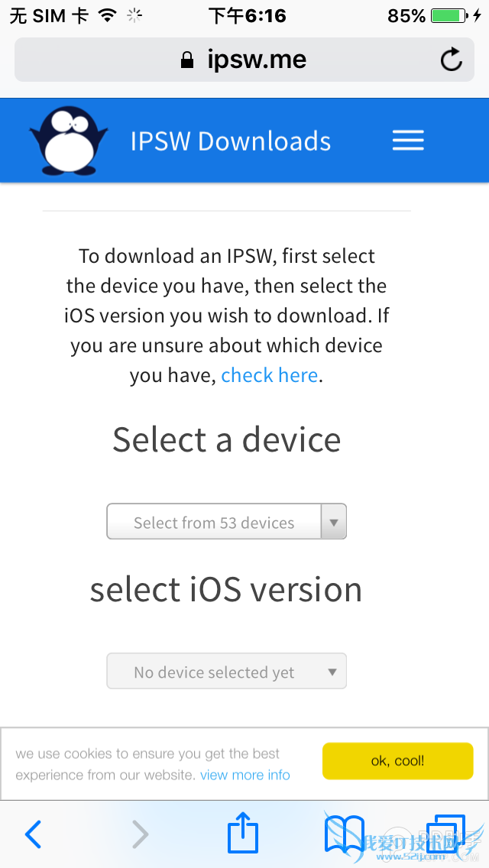Tap the back navigation arrow

tap(34, 834)
